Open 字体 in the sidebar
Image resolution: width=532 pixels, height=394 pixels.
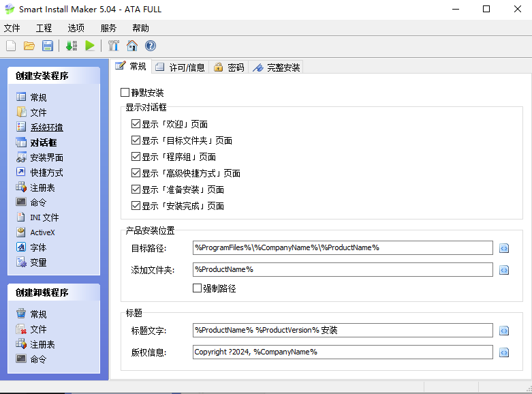[x=31, y=247]
